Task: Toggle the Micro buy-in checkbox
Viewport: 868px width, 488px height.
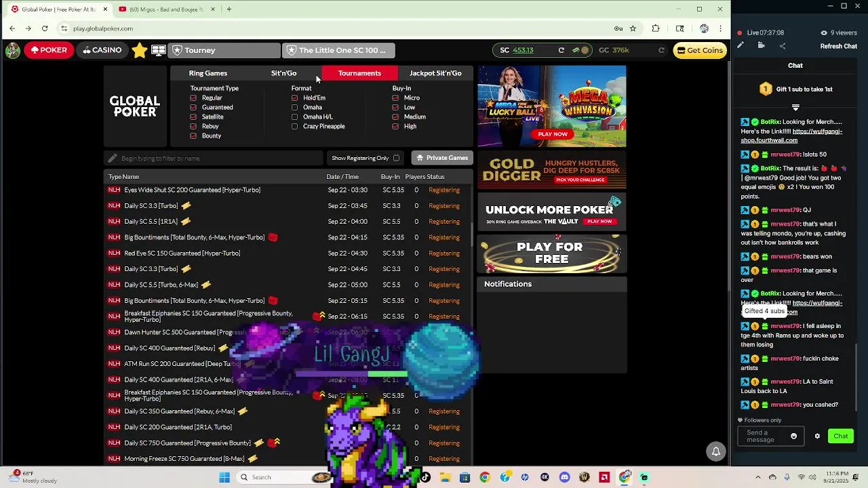Action: click(395, 98)
